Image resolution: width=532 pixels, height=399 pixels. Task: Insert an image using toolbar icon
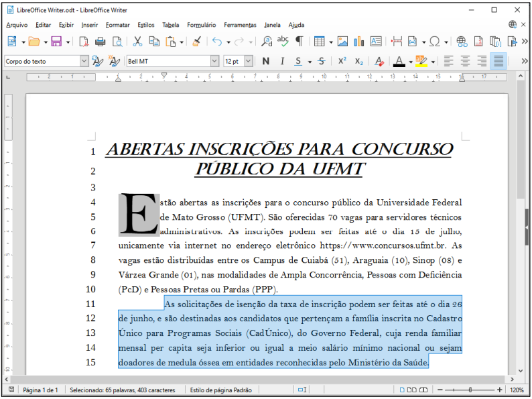342,42
